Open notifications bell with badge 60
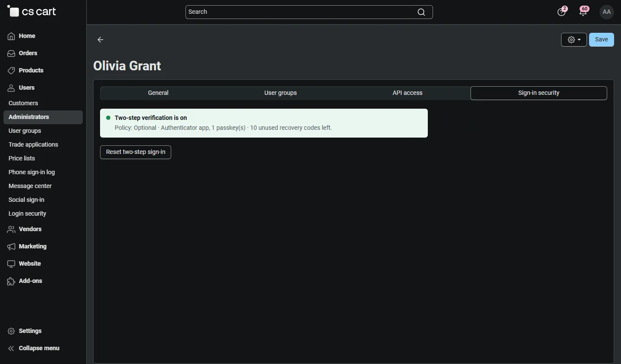This screenshot has height=364, width=621. point(584,11)
